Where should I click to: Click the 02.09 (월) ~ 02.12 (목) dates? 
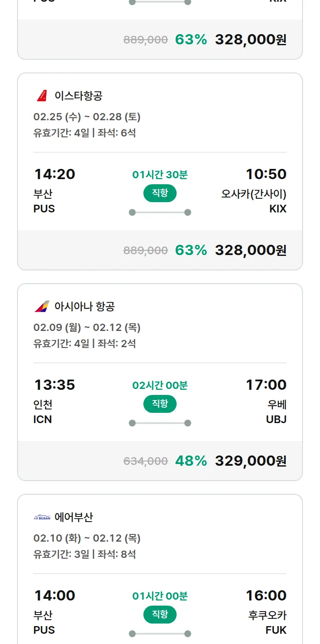pyautogui.click(x=87, y=328)
